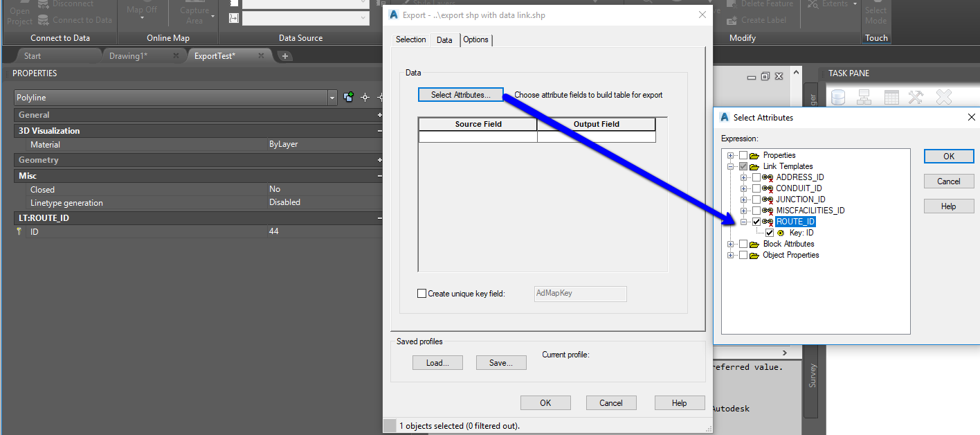Click the Capture Area tool in Online Map panel
This screenshot has height=435, width=980.
pos(194,12)
